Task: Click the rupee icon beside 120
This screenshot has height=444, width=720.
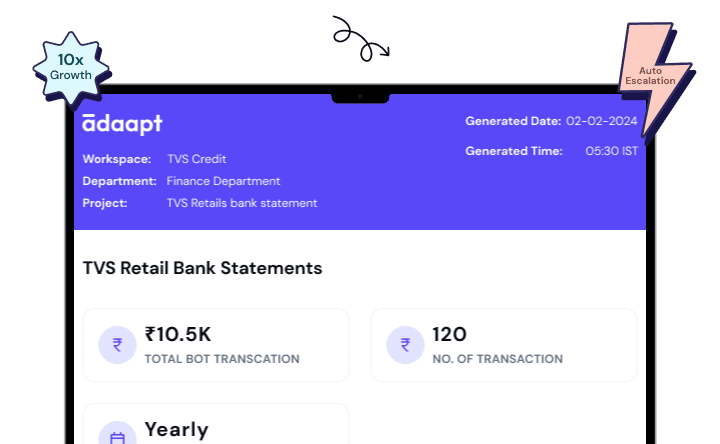Action: click(x=405, y=345)
